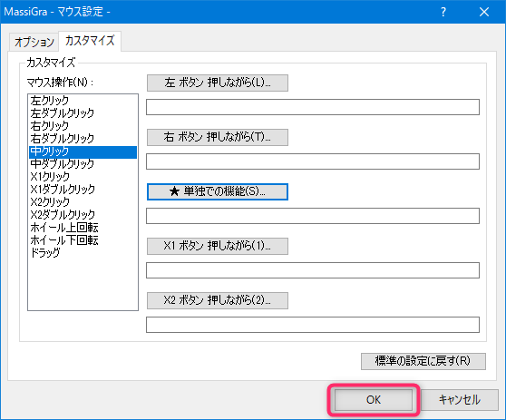Viewport: 506px width, 420px height.
Task: Select the highlighted 中クリック entry
Action: [x=83, y=152]
